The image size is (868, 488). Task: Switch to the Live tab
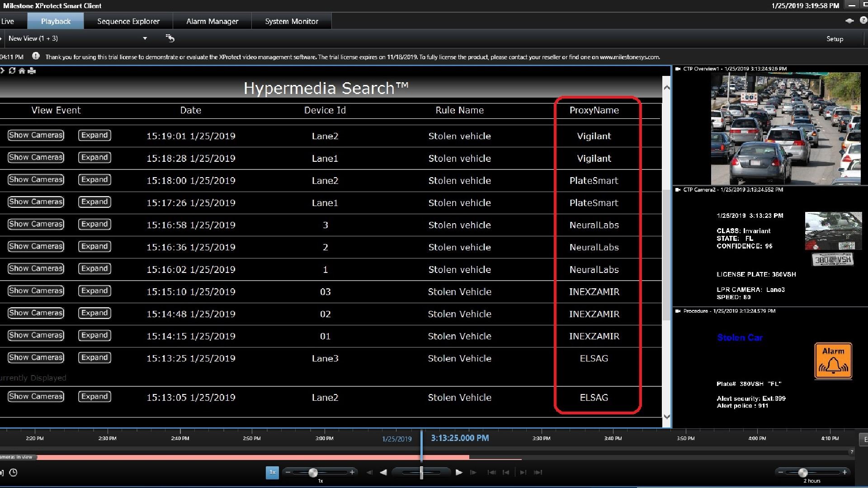[x=8, y=21]
